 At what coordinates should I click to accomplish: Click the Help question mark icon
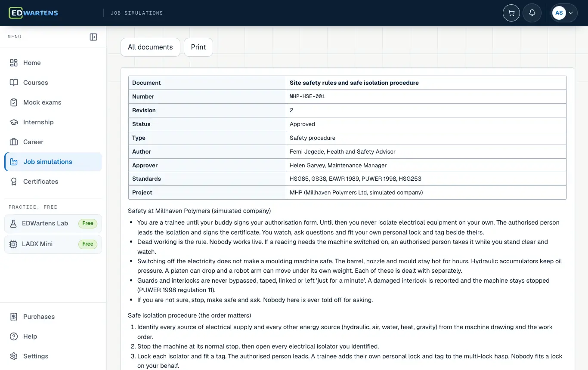point(14,336)
